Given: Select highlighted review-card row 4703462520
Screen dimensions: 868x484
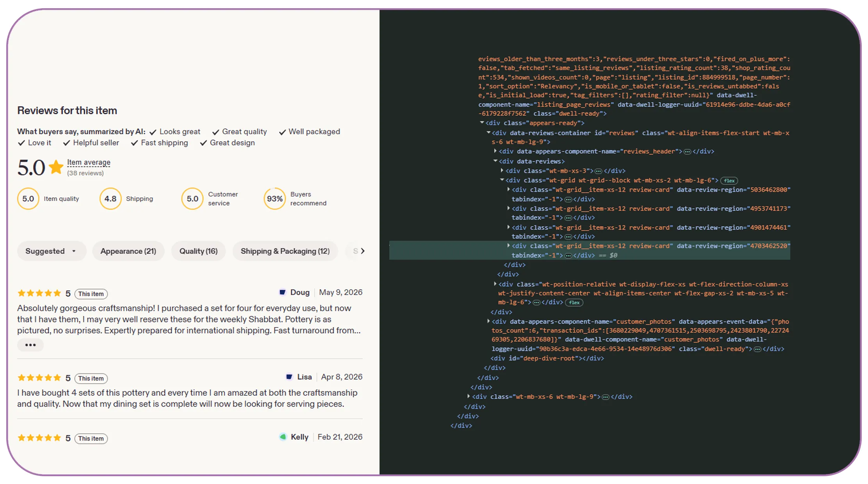Looking at the screenshot, I should pyautogui.click(x=590, y=250).
